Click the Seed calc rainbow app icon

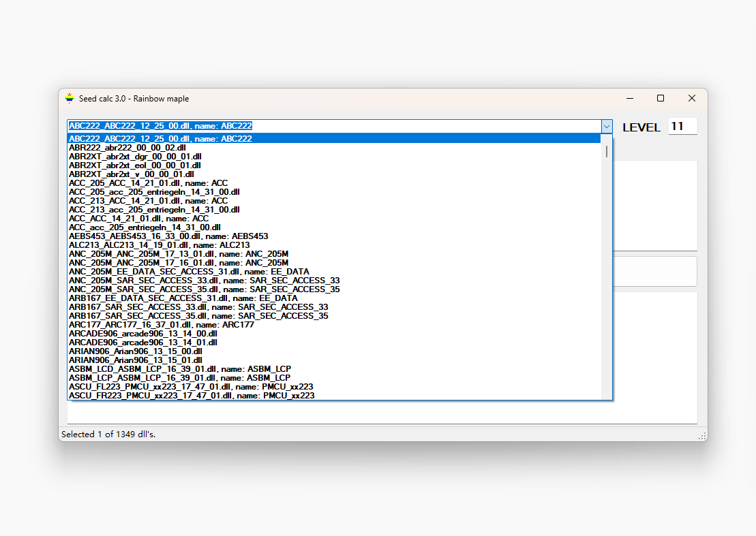coord(70,99)
